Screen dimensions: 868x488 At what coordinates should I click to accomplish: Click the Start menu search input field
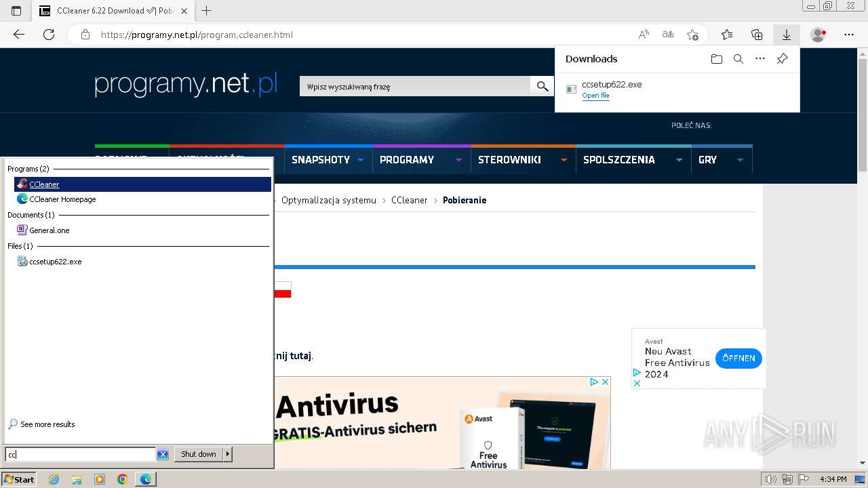(80, 454)
